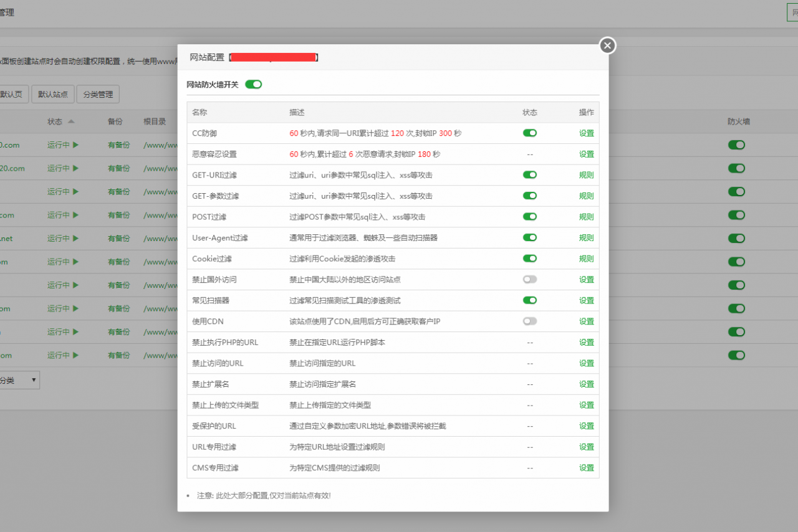This screenshot has width=798, height=532.
Task: Open 设置 for CC防御 row
Action: tap(586, 133)
